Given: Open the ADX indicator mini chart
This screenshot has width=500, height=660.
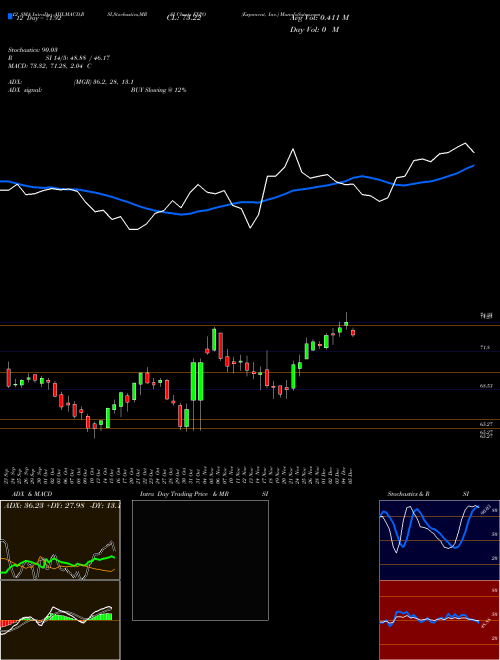Looking at the screenshot, I should point(60,540).
